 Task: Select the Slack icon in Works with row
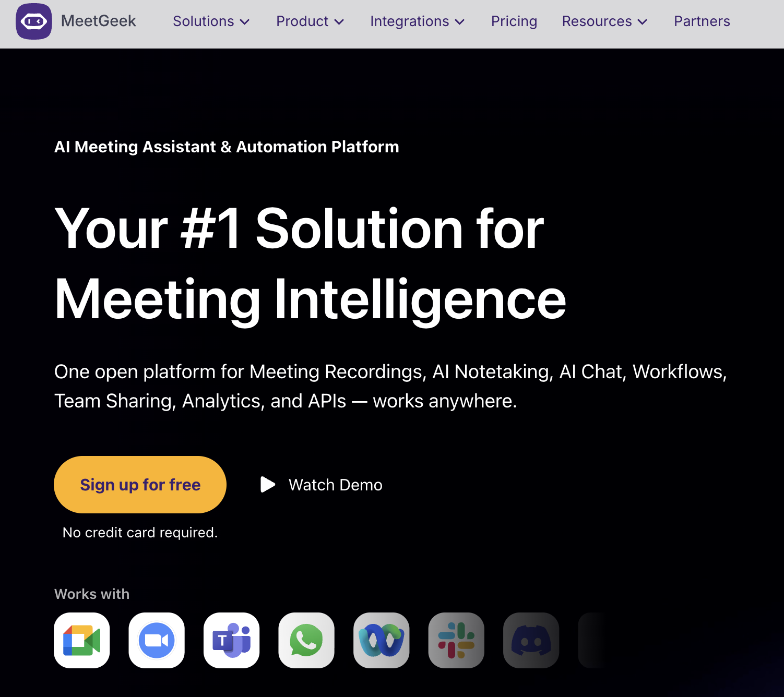tap(456, 641)
